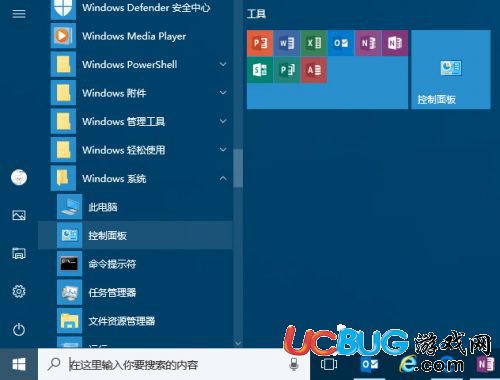Open the white-outline OneNote app tile

395,43
